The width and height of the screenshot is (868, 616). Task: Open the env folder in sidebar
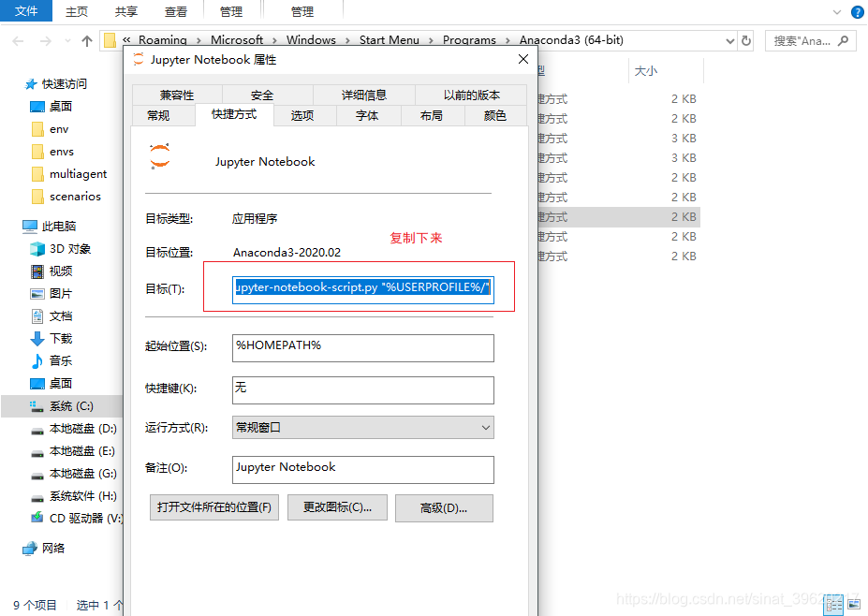pyautogui.click(x=50, y=129)
